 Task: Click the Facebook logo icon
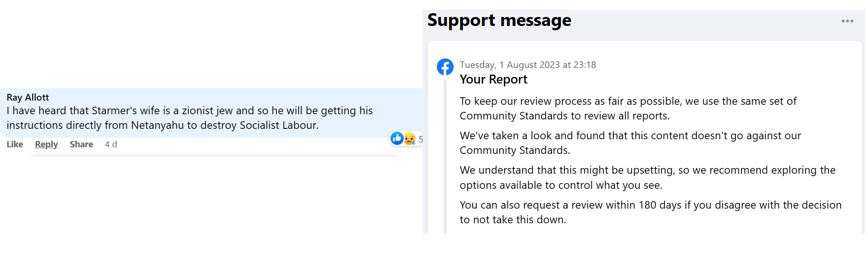[445, 67]
